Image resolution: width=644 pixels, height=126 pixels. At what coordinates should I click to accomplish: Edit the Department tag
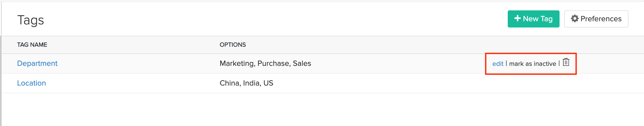click(x=498, y=64)
